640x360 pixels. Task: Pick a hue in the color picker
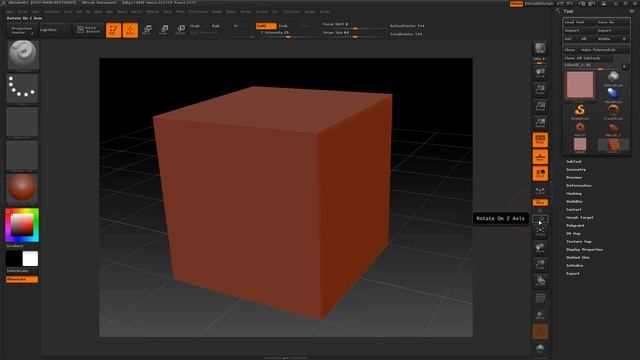22,225
